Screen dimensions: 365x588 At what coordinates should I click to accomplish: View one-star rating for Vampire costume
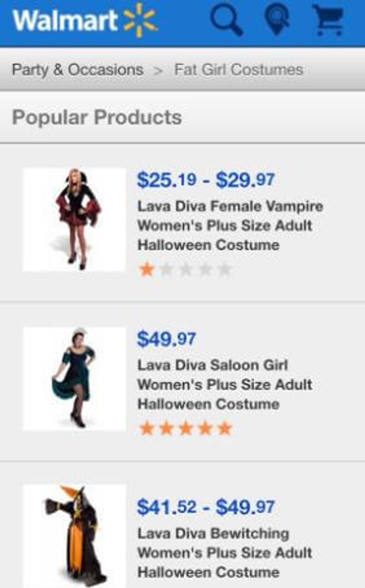coord(185,269)
